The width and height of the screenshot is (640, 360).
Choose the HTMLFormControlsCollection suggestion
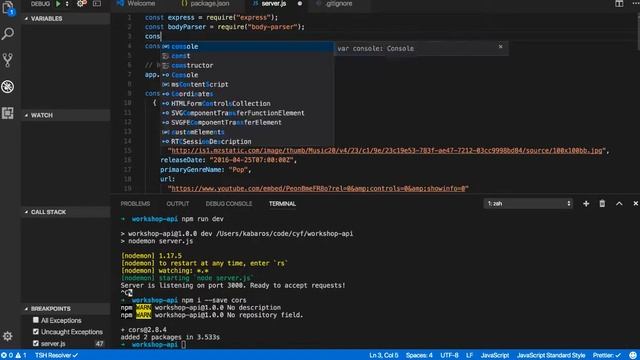(247, 104)
